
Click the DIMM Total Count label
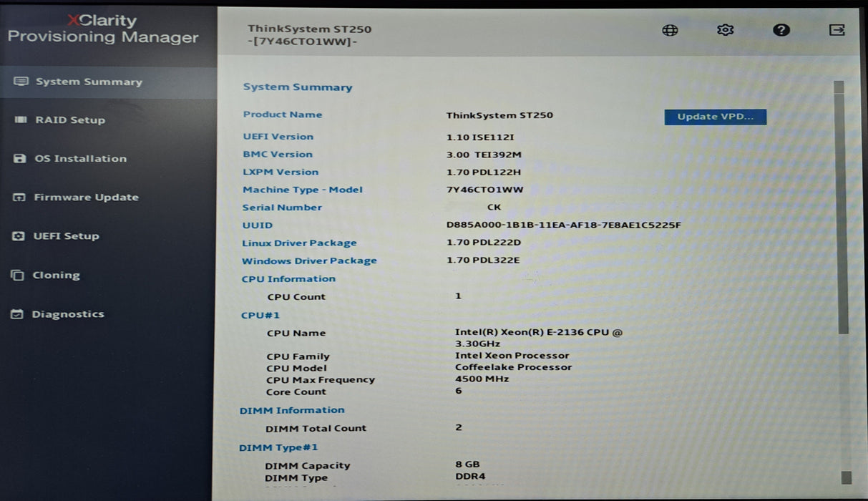[316, 429]
